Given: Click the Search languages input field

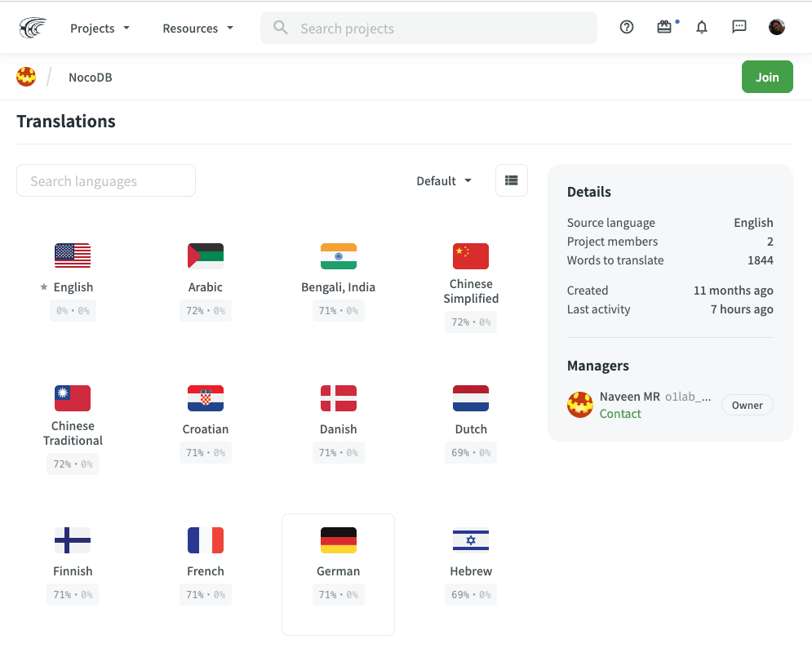Looking at the screenshot, I should [x=105, y=180].
